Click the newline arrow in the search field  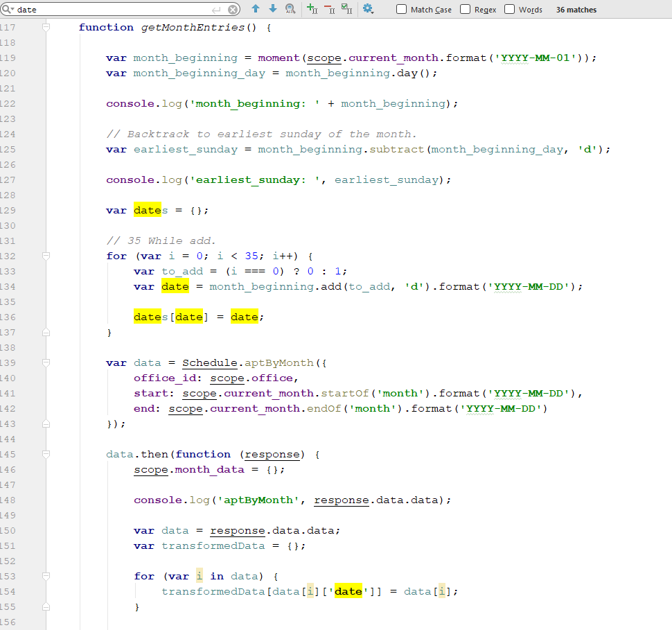coord(215,9)
